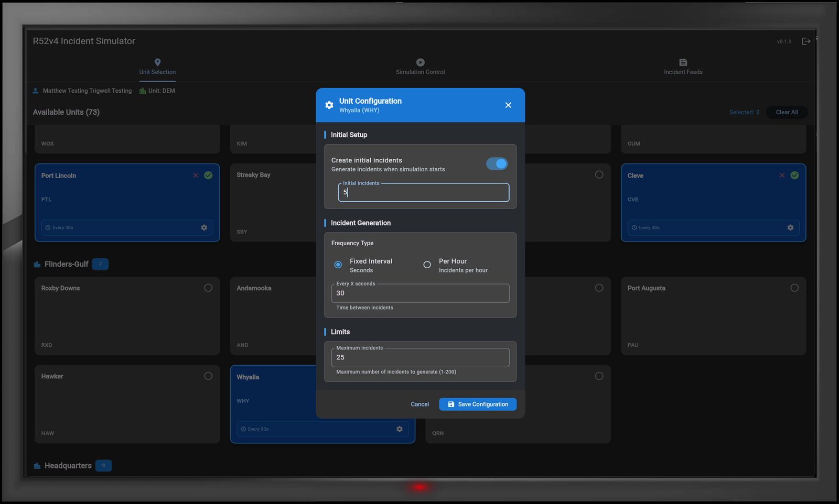
Task: Remove Port Lincoln using its X icon
Action: [x=196, y=175]
